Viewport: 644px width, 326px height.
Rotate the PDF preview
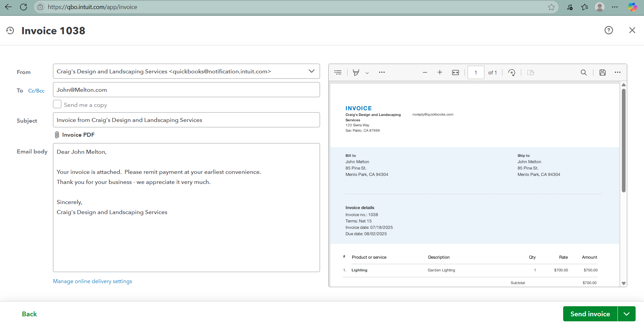(512, 73)
